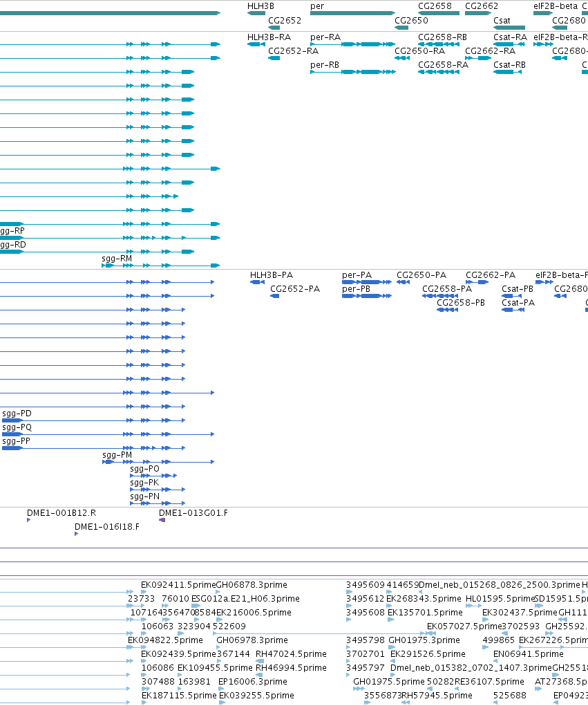
Task: Click the RH57945.5prime EST label
Action: (437, 696)
